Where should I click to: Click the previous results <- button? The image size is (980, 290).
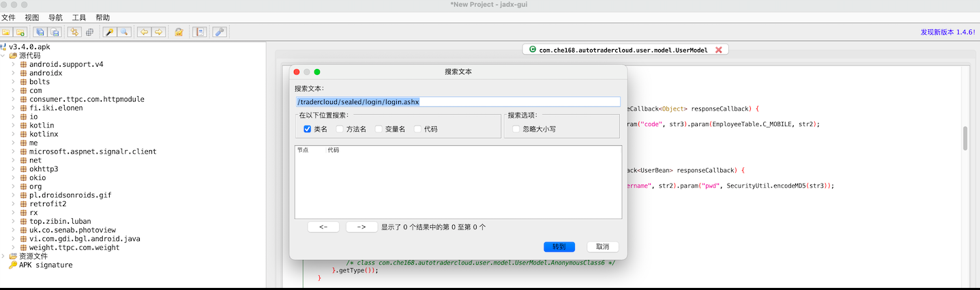coord(323,227)
